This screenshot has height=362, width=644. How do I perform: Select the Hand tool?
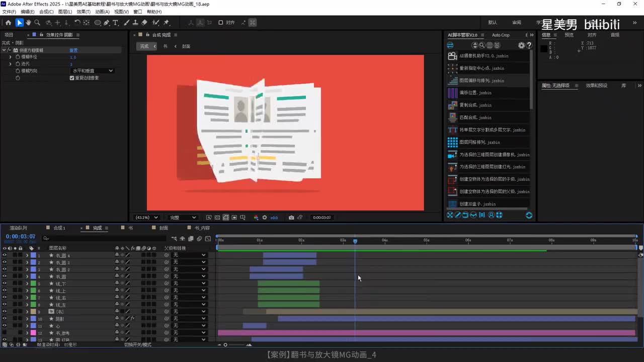(28, 23)
